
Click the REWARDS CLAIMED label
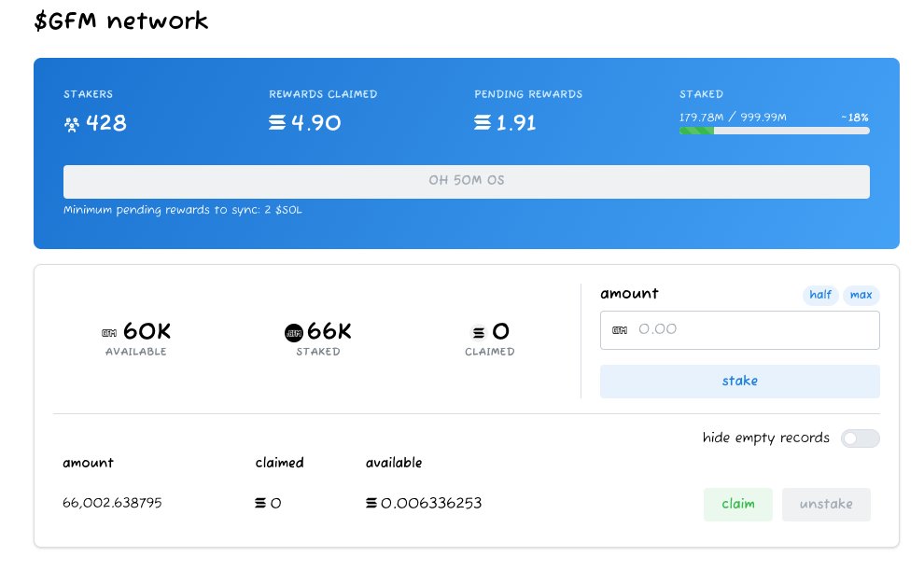point(323,94)
